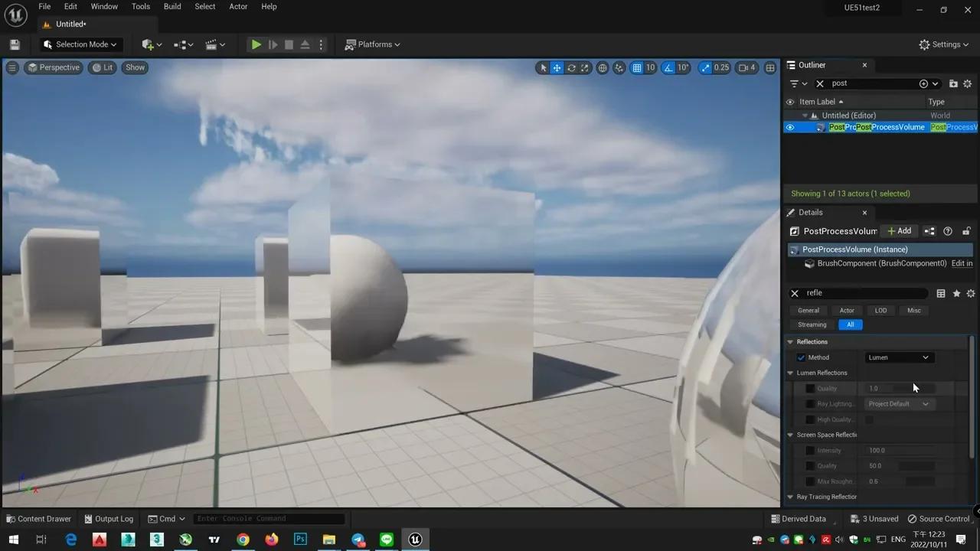The image size is (980, 551).
Task: Collapse the Screen Space Reflections section
Action: 789,435
